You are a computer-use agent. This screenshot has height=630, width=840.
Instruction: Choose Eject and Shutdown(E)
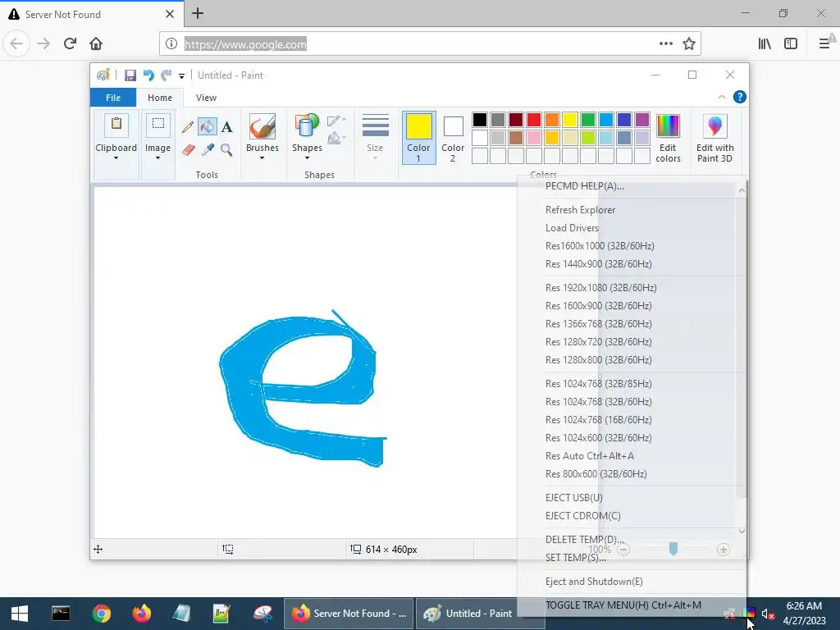pyautogui.click(x=594, y=582)
